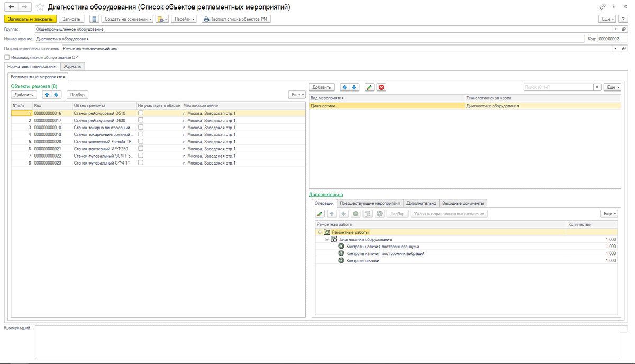Open Предшествующие мероприятия tab
This screenshot has height=364, width=635.
pos(369,203)
